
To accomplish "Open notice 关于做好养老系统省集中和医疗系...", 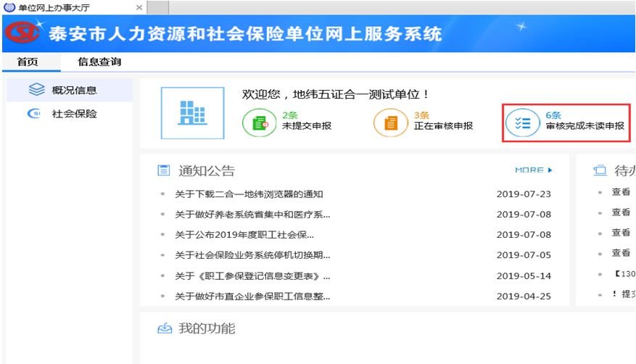I will [x=252, y=215].
